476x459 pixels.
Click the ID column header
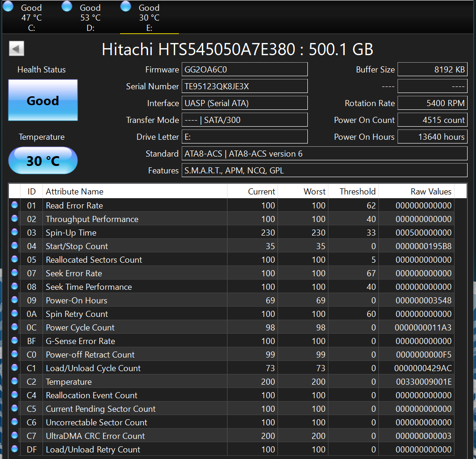32,191
